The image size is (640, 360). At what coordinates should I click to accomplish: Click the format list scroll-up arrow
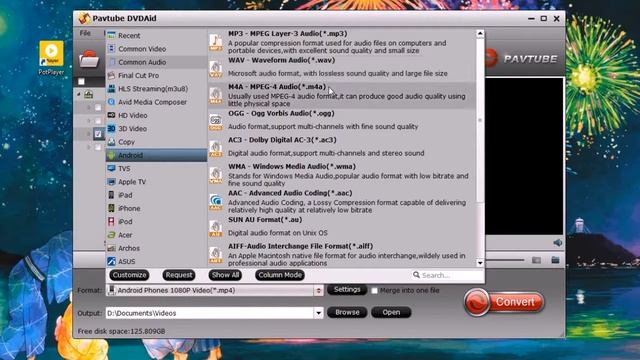click(480, 33)
